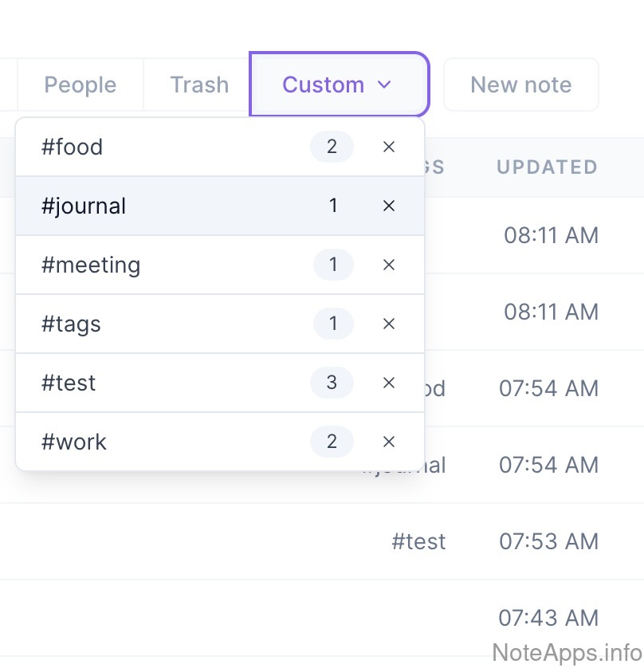Open the note updated at 07:43 AM
Viewport: 644px width, 668px height.
point(548,618)
